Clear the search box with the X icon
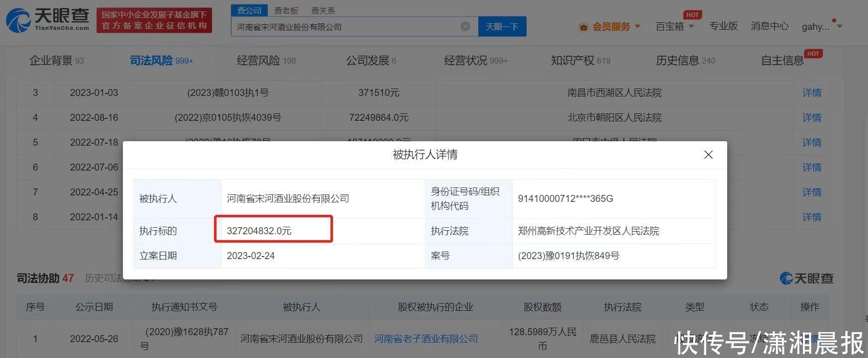Screen dimensions: 868x358 tap(465, 26)
